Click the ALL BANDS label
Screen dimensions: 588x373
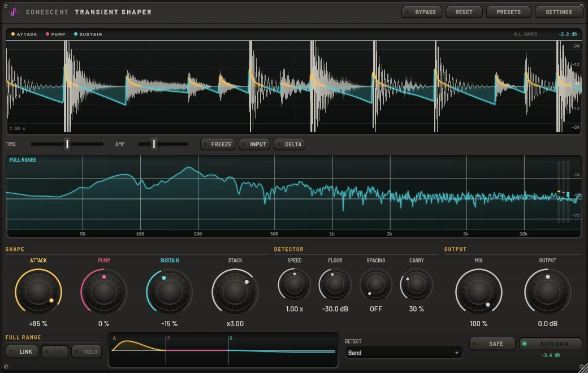point(525,34)
